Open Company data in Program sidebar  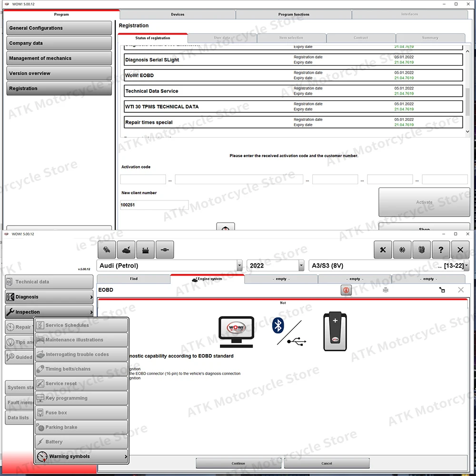click(59, 43)
